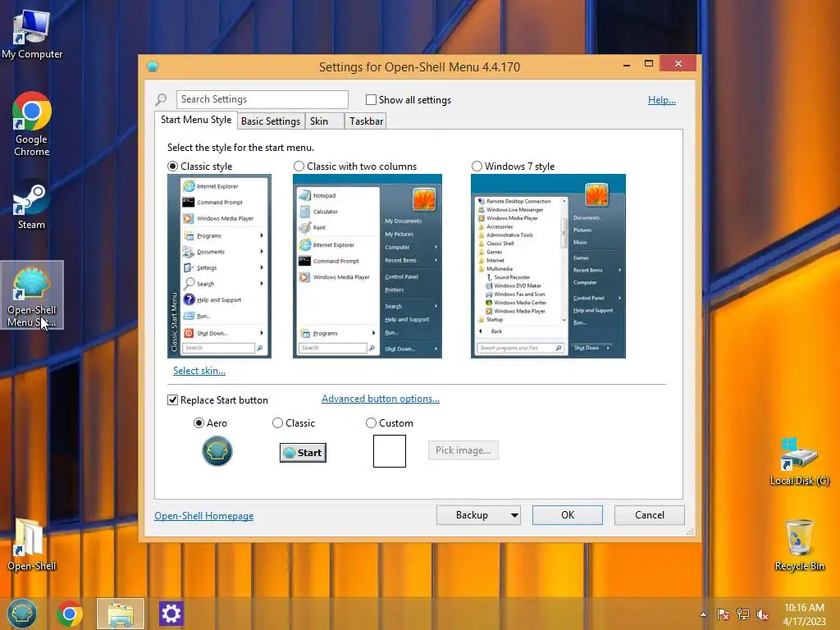Toggle Show all settings checkbox
This screenshot has height=630, width=840.
coord(371,99)
